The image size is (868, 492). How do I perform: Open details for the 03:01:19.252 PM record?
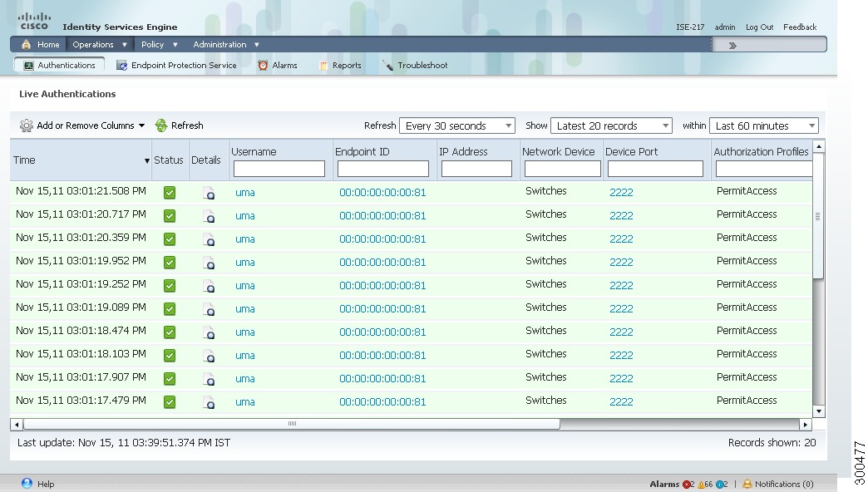(209, 286)
